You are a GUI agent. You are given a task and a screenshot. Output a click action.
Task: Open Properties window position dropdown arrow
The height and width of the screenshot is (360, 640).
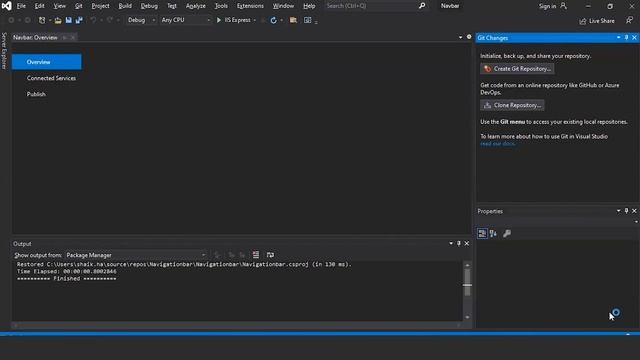point(619,211)
